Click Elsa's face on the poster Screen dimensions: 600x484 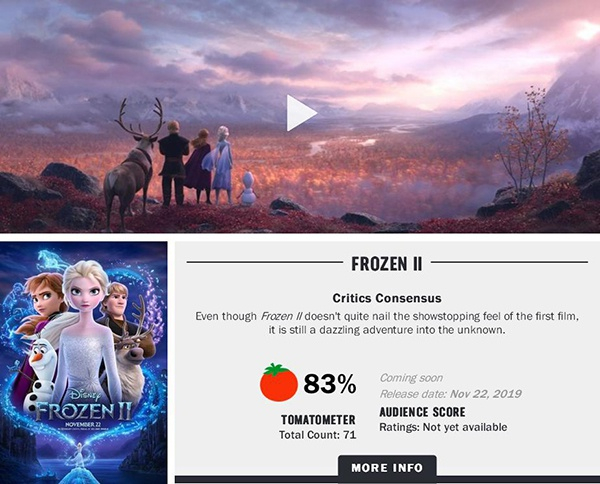85,292
